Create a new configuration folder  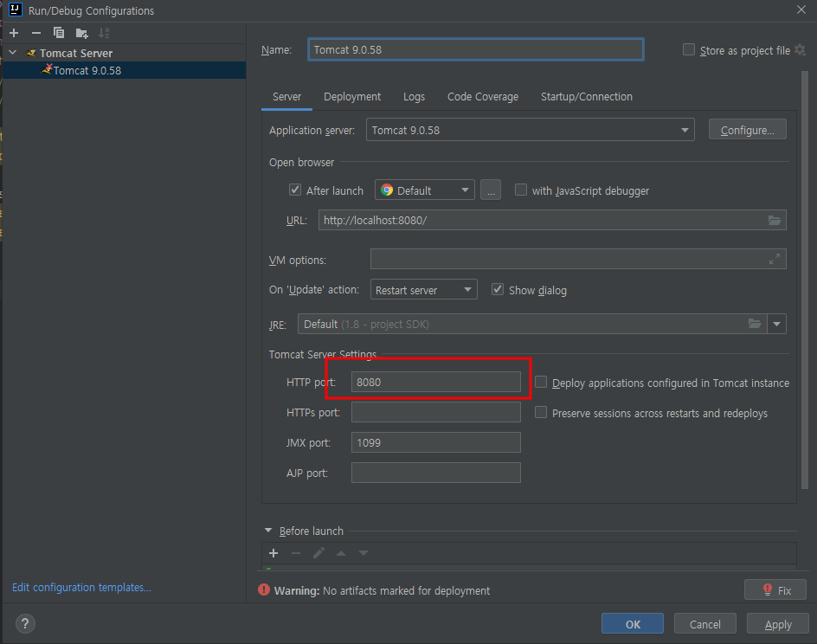81,34
